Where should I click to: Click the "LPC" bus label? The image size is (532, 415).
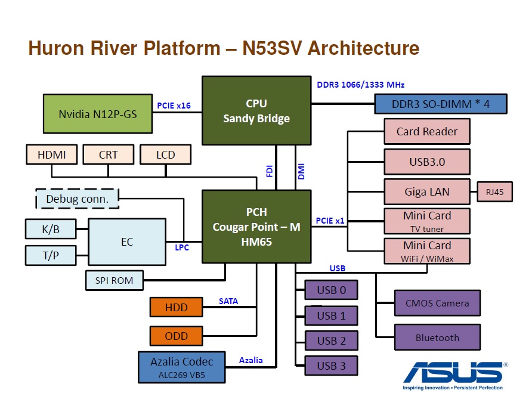click(x=182, y=247)
